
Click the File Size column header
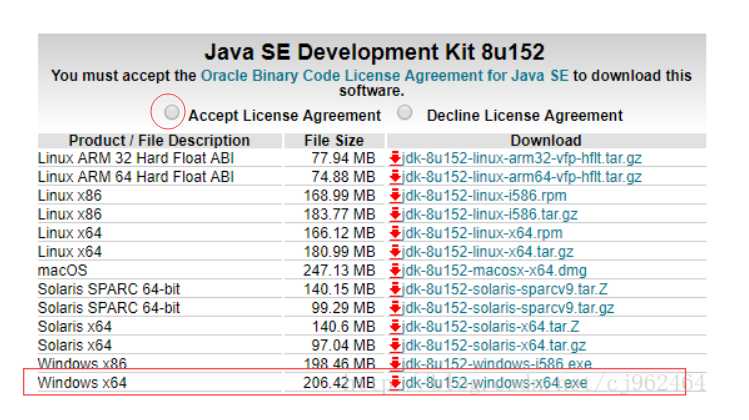334,140
